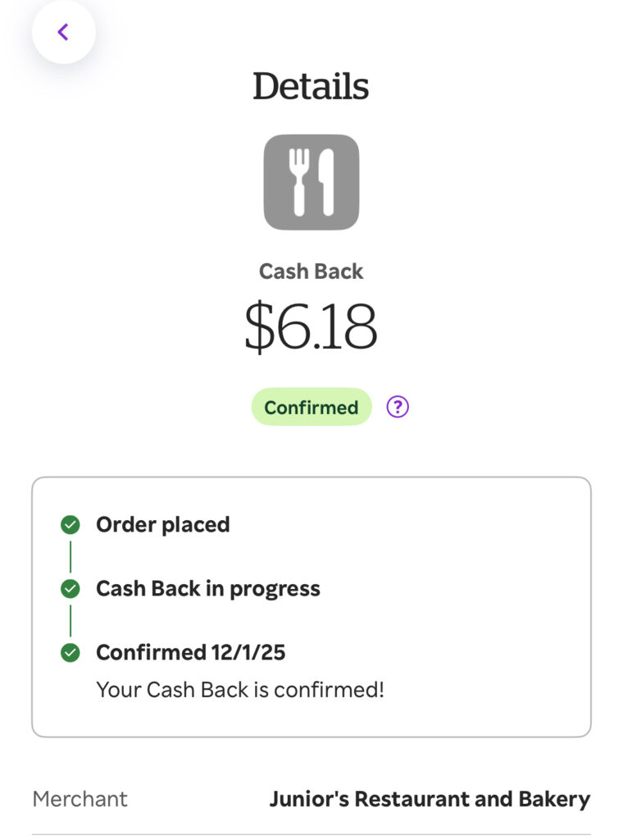The width and height of the screenshot is (623, 840).
Task: Click the Details page heading
Action: coord(311,86)
